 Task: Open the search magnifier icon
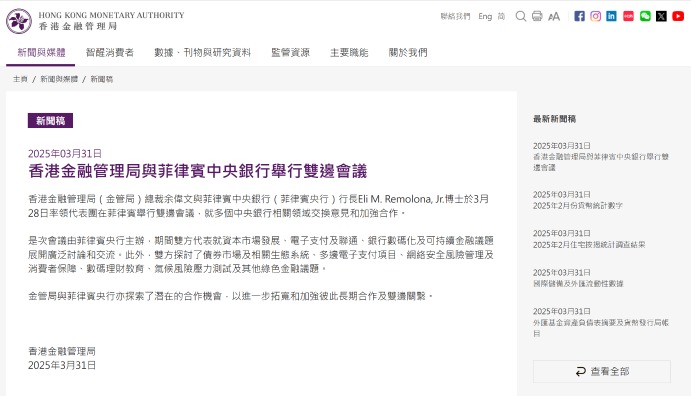click(520, 16)
